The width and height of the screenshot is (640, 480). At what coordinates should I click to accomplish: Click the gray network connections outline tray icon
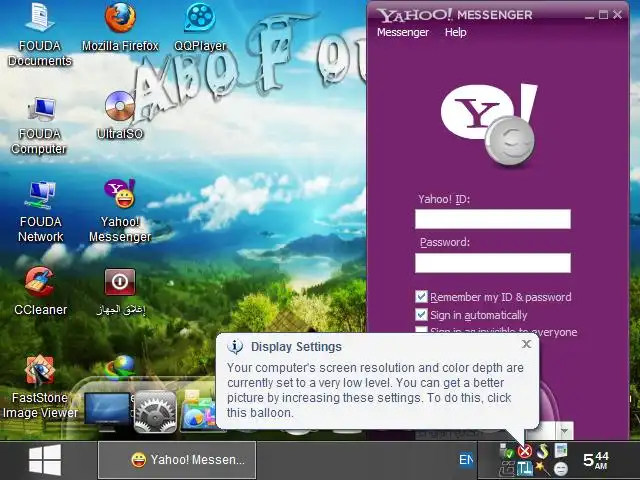(507, 469)
